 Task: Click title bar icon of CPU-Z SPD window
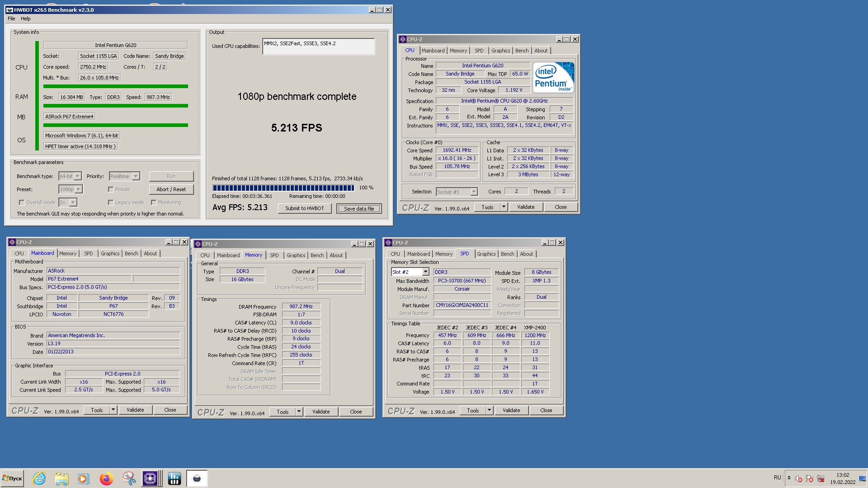(x=388, y=243)
